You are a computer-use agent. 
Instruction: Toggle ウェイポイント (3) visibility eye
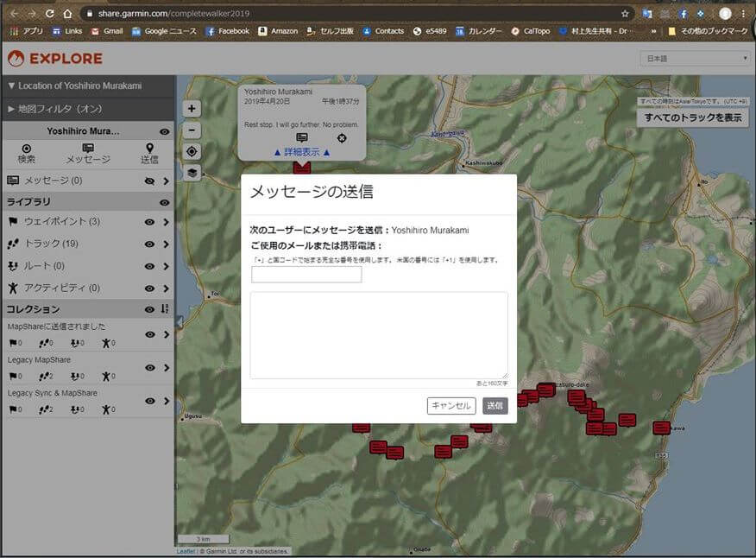[150, 222]
